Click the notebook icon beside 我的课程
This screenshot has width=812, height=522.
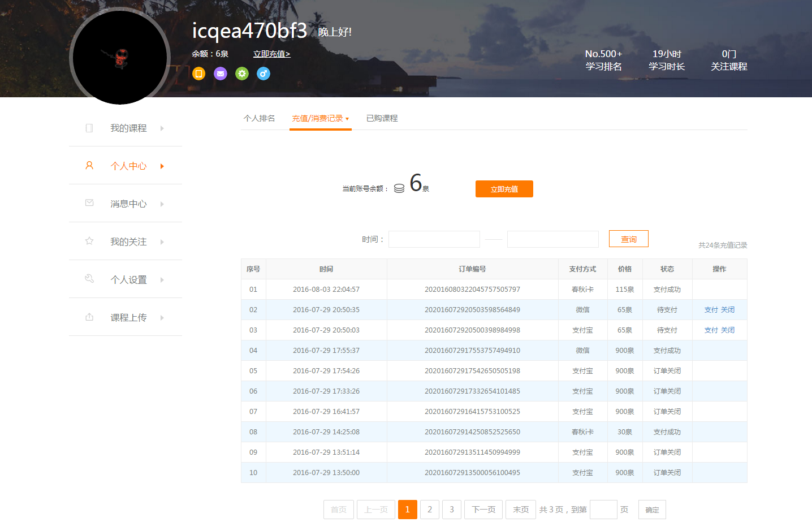pyautogui.click(x=89, y=128)
